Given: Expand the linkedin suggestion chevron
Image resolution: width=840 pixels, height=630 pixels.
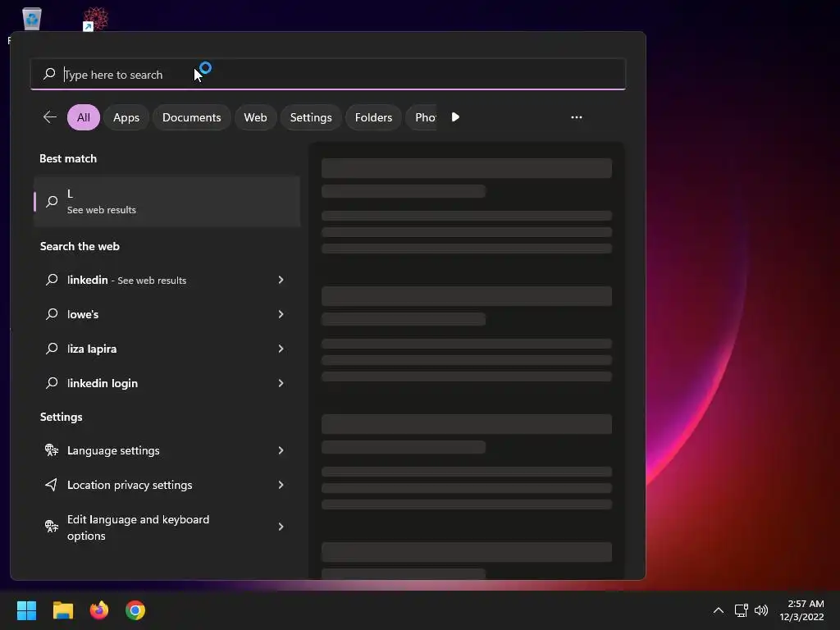Looking at the screenshot, I should coord(281,280).
